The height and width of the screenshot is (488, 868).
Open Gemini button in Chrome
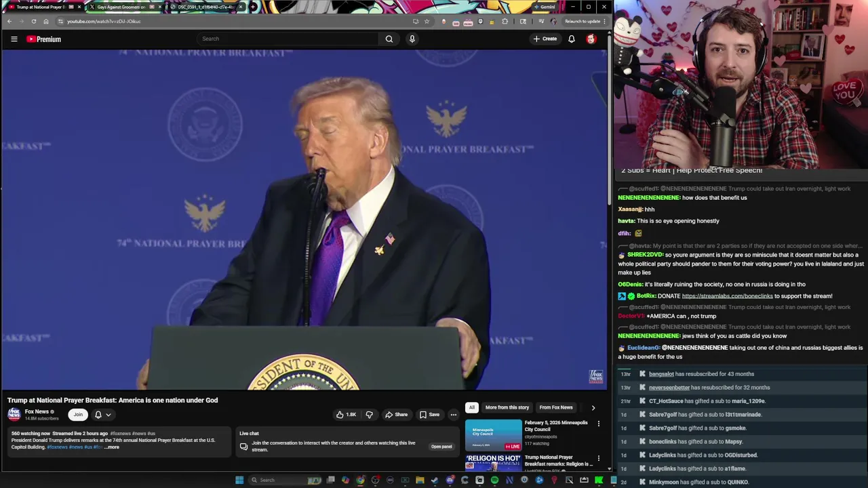[545, 7]
